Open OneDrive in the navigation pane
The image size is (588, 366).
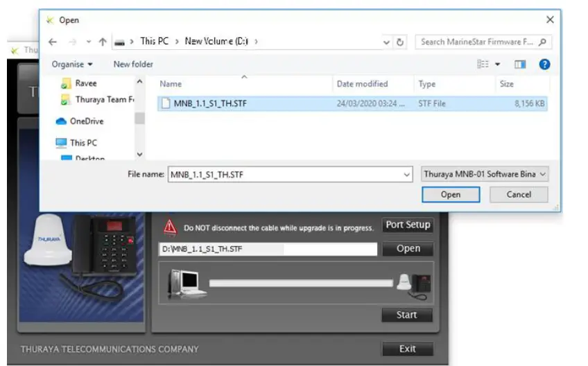click(87, 121)
